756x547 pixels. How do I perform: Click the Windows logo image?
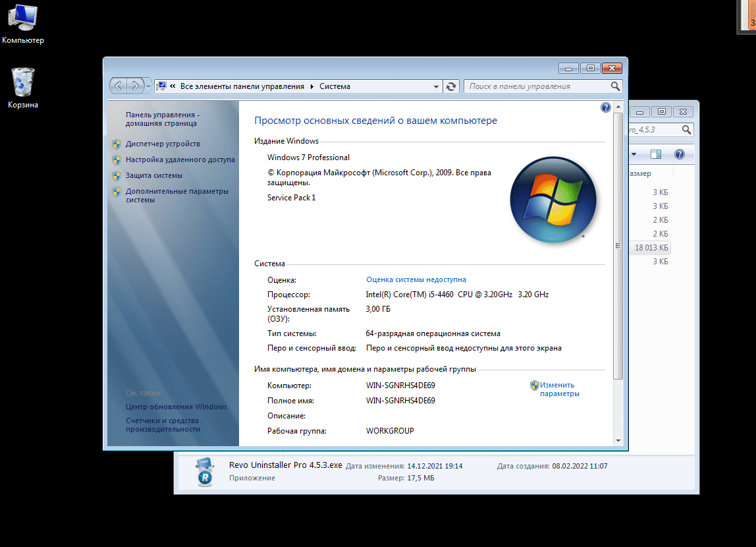click(553, 200)
